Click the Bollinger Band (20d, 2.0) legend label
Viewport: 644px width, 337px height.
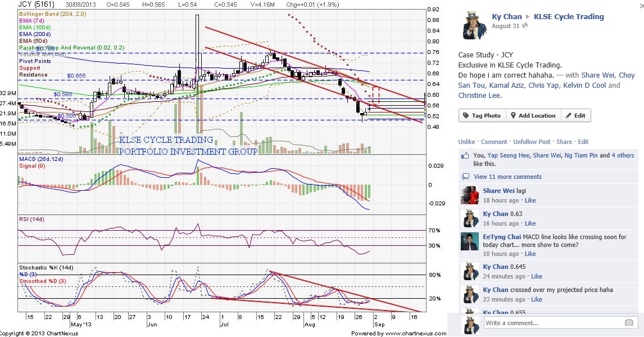(53, 14)
